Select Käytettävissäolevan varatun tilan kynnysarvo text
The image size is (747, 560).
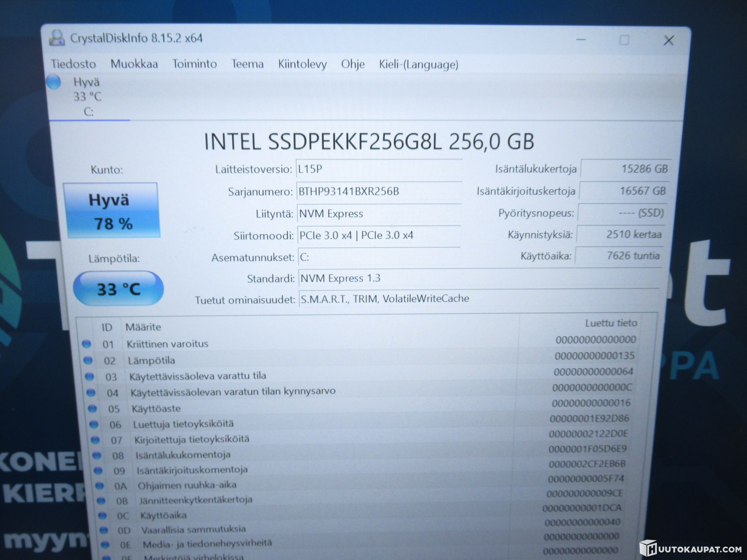point(233,392)
